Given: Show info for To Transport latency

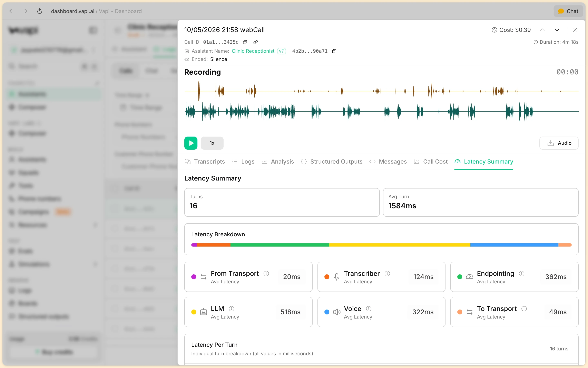Looking at the screenshot, I should click(524, 309).
